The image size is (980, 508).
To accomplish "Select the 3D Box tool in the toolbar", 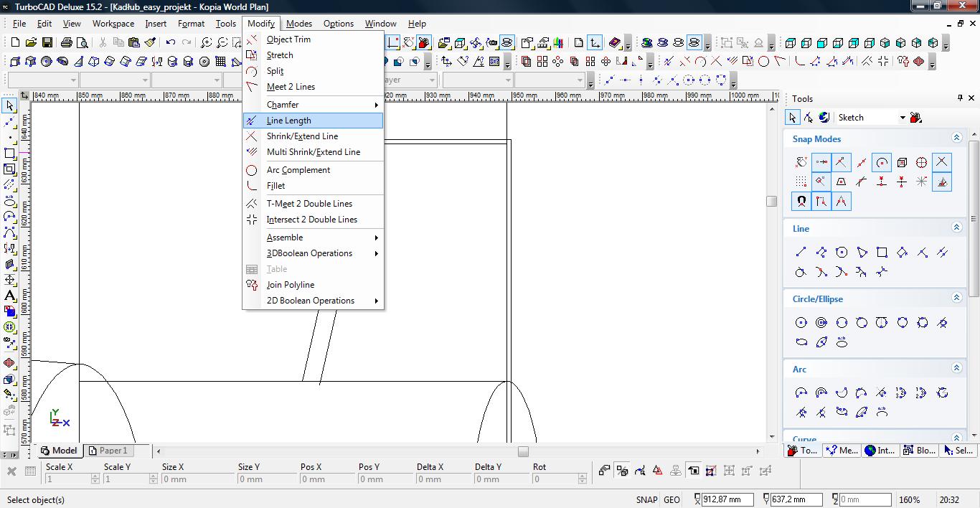I will (x=15, y=62).
